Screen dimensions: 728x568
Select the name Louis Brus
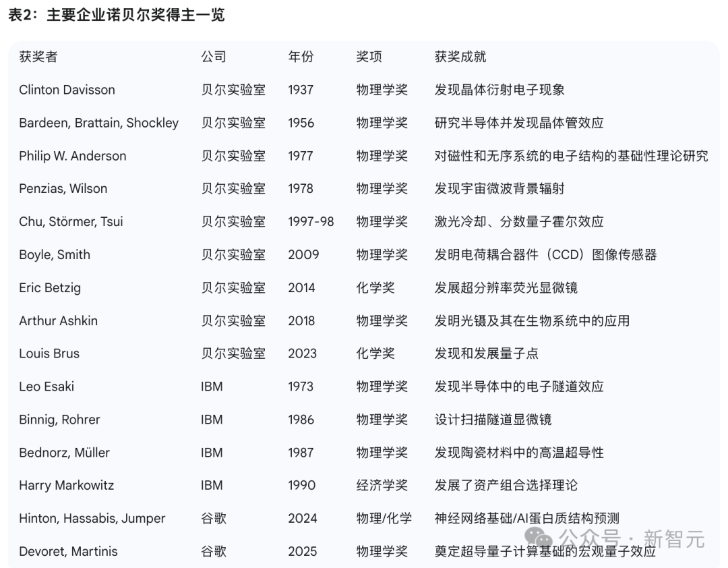click(x=49, y=353)
